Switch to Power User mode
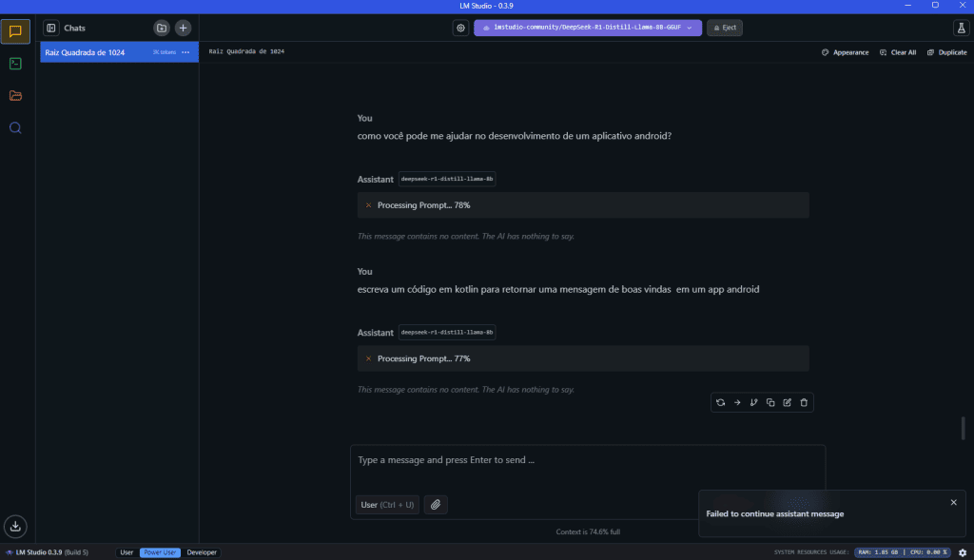This screenshot has height=560, width=974. (159, 552)
